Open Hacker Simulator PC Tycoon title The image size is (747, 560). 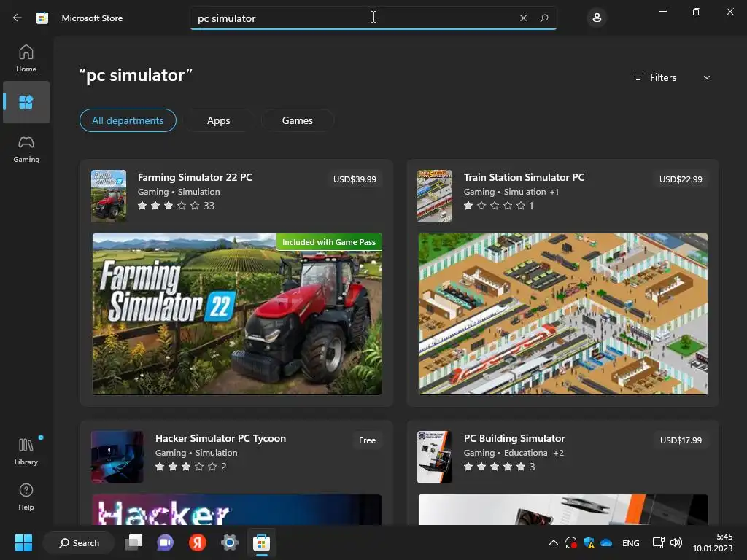(220, 438)
